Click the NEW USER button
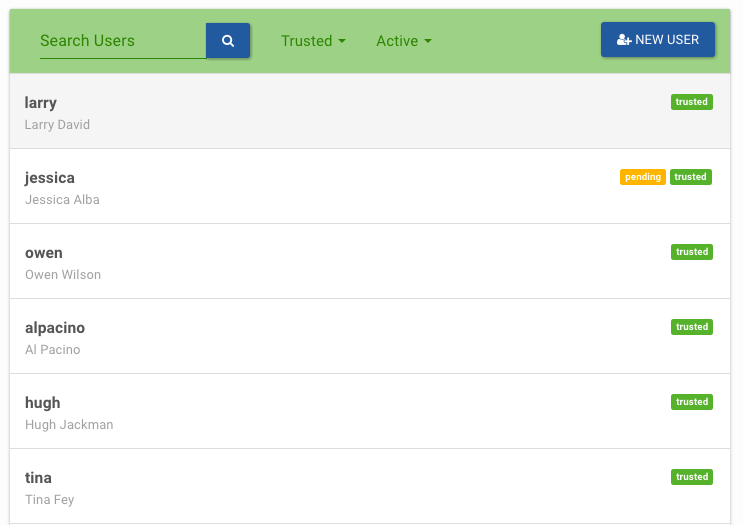 [x=658, y=40]
